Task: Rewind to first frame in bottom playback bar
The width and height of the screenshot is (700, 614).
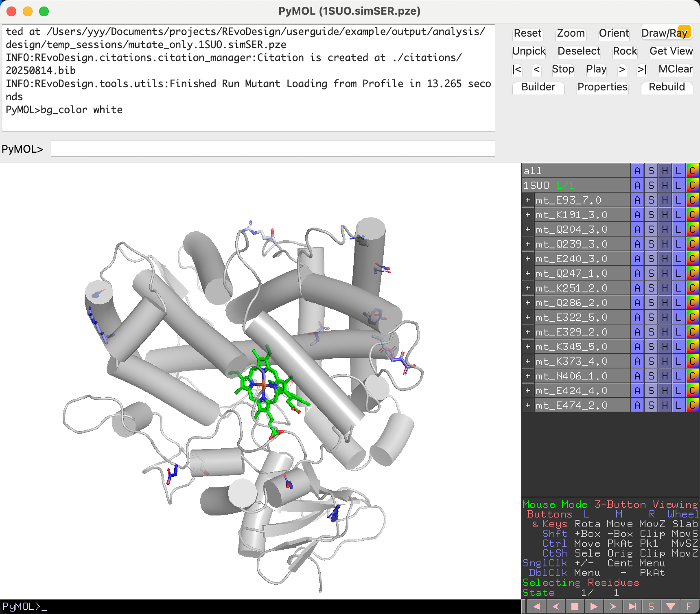Action: (x=536, y=606)
